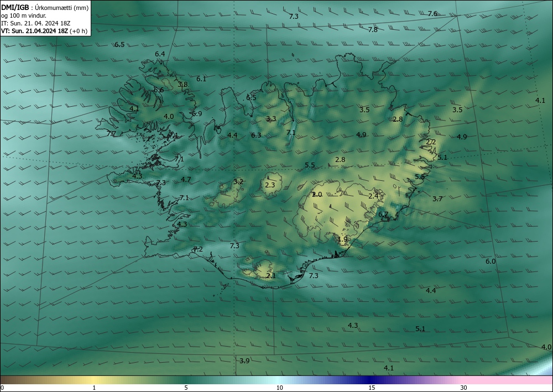Click the 7.2 value label
This screenshot has width=553, height=392.
click(198, 249)
